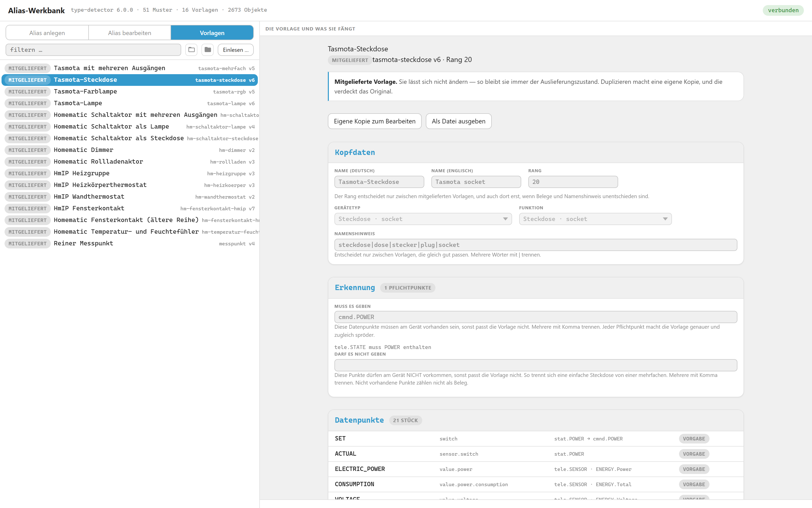Select the Tasmota-Steckdose template row
The image size is (812, 508).
click(x=129, y=80)
